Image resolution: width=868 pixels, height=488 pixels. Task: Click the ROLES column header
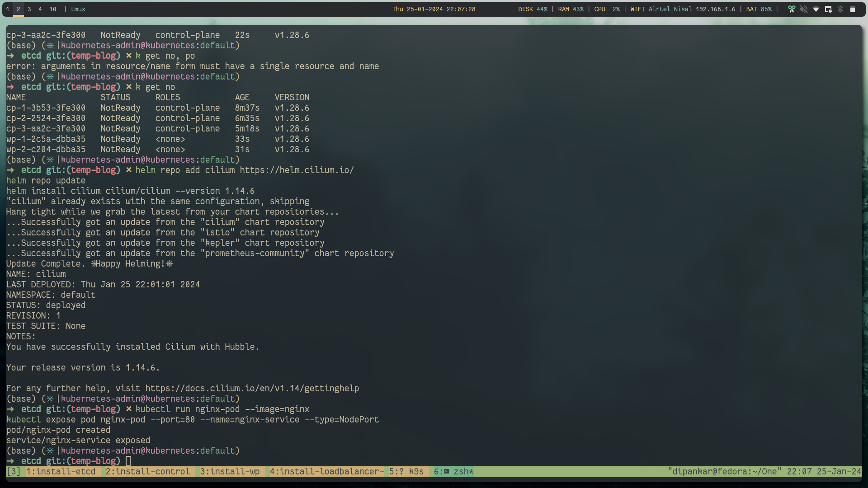click(168, 98)
